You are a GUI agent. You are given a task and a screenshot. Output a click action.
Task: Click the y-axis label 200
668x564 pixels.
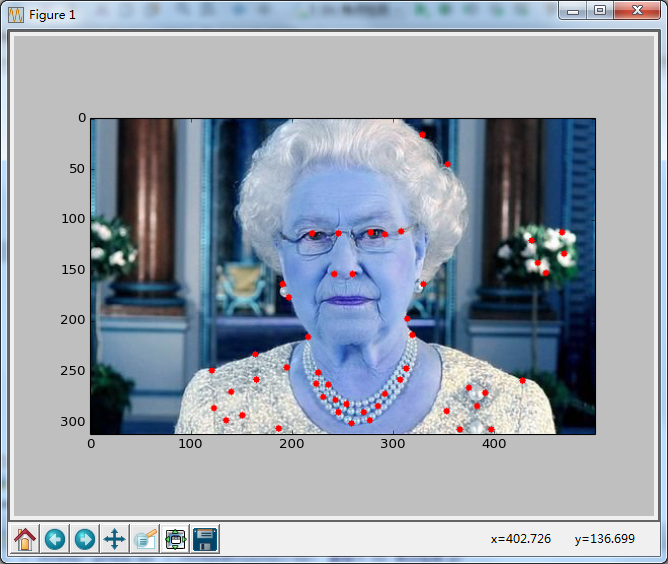pos(73,320)
